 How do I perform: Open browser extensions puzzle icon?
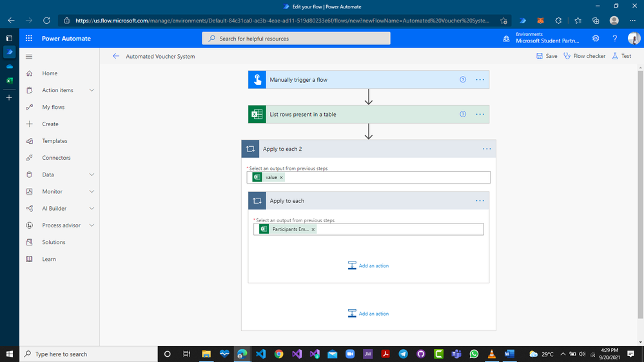[558, 21]
